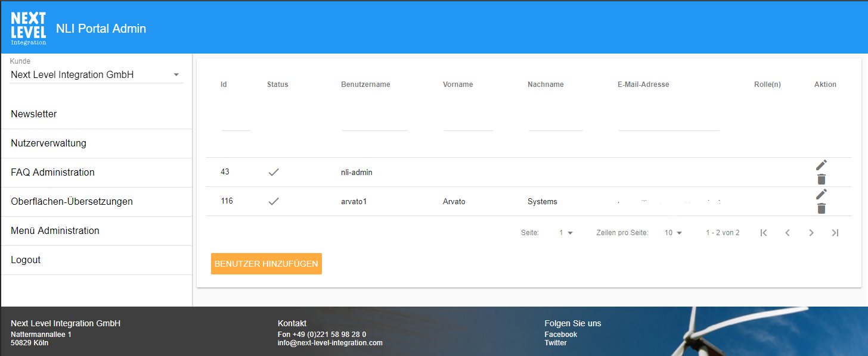This screenshot has width=868, height=356.
Task: Advance to next page with chevron icon
Action: pos(811,233)
